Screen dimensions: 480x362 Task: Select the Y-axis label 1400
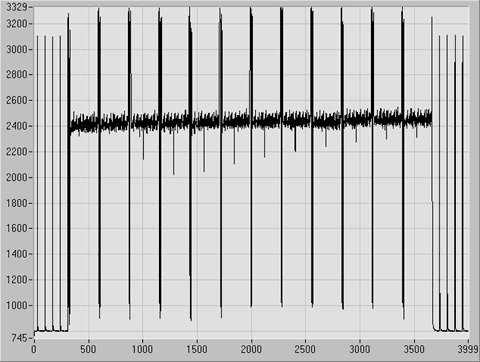tap(17, 254)
